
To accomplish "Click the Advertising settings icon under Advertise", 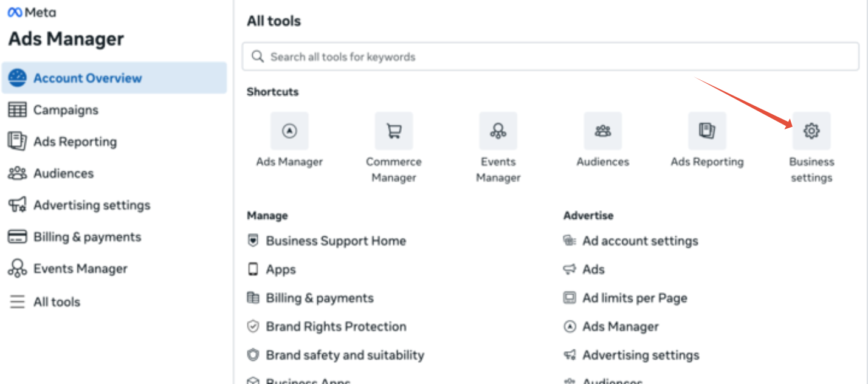I will pos(570,355).
